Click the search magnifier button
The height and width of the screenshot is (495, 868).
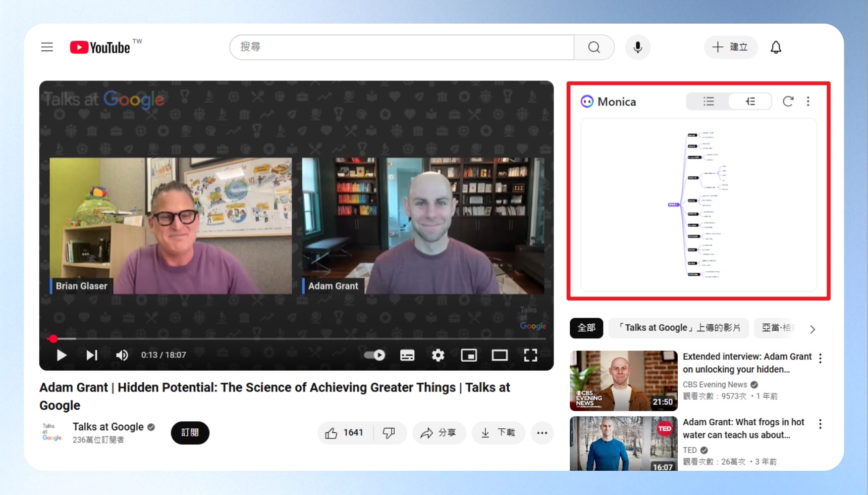point(594,47)
